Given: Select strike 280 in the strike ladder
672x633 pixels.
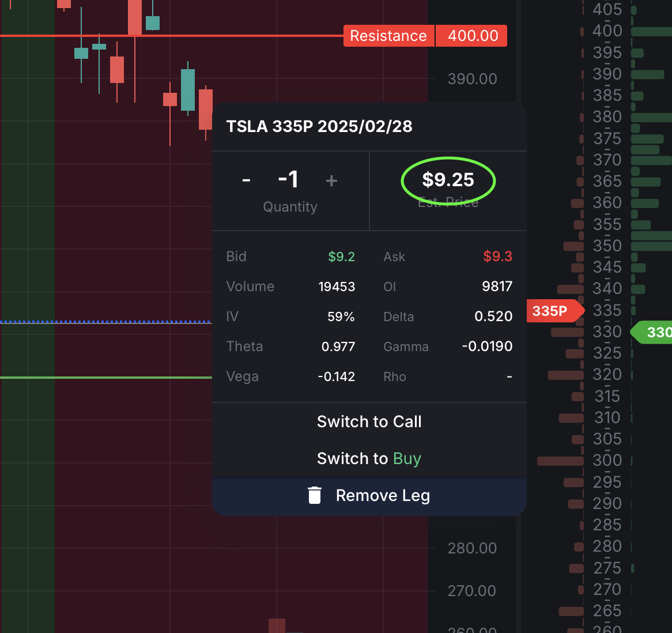Looking at the screenshot, I should [x=607, y=546].
